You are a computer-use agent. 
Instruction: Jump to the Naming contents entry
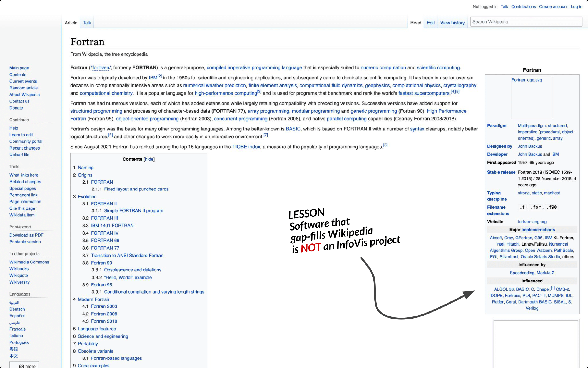pos(86,168)
